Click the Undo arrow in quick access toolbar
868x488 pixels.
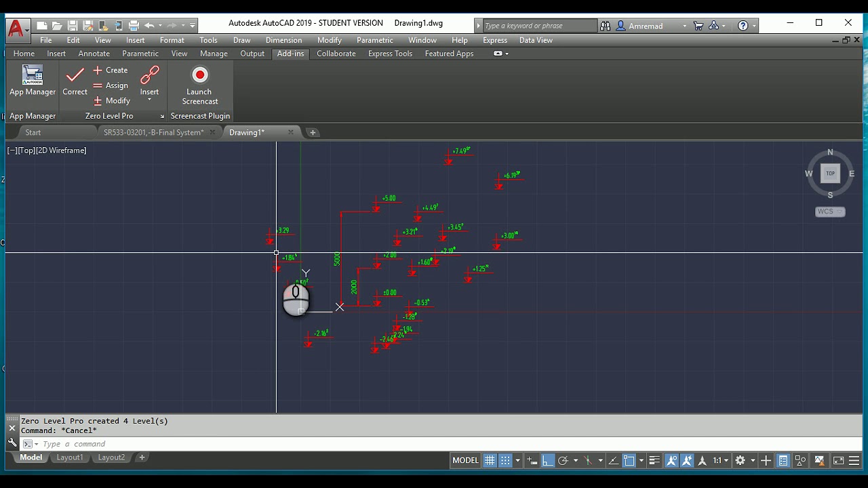[149, 26]
